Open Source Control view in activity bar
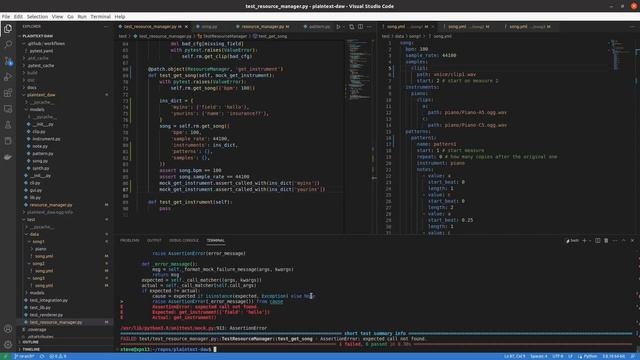 8,61
